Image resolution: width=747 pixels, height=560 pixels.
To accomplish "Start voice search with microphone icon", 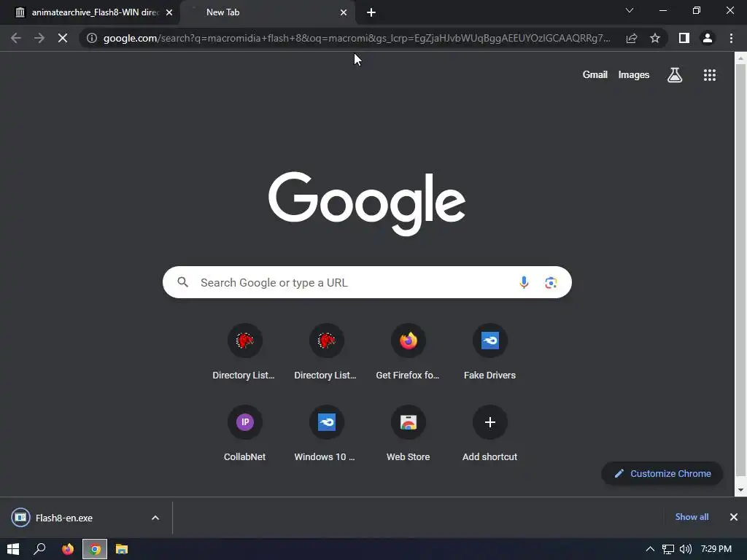I will click(x=524, y=282).
